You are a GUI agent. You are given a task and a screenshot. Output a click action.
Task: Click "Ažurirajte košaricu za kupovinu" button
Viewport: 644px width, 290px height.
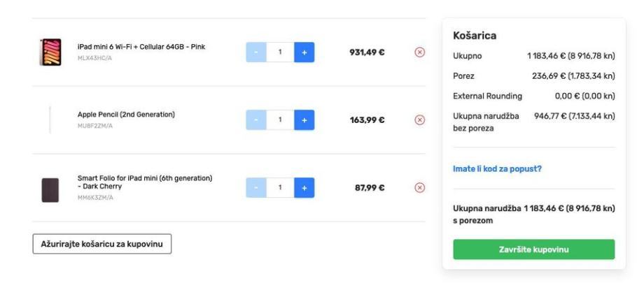click(x=102, y=244)
